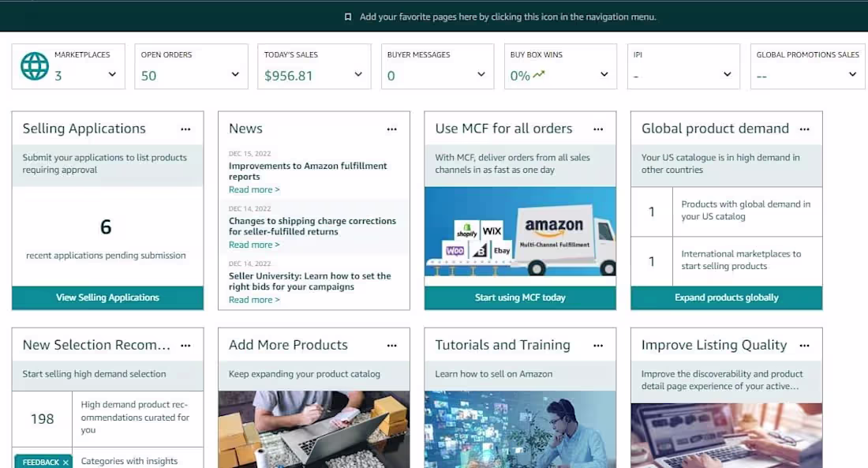Open New Selection Recommendations card options menu
This screenshot has width=868, height=468.
pyautogui.click(x=185, y=346)
